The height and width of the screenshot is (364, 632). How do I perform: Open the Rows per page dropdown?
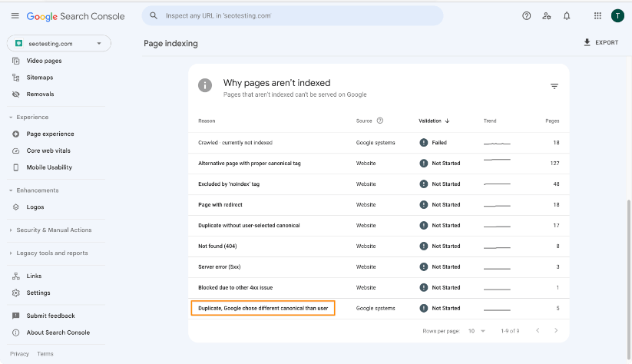pos(476,331)
